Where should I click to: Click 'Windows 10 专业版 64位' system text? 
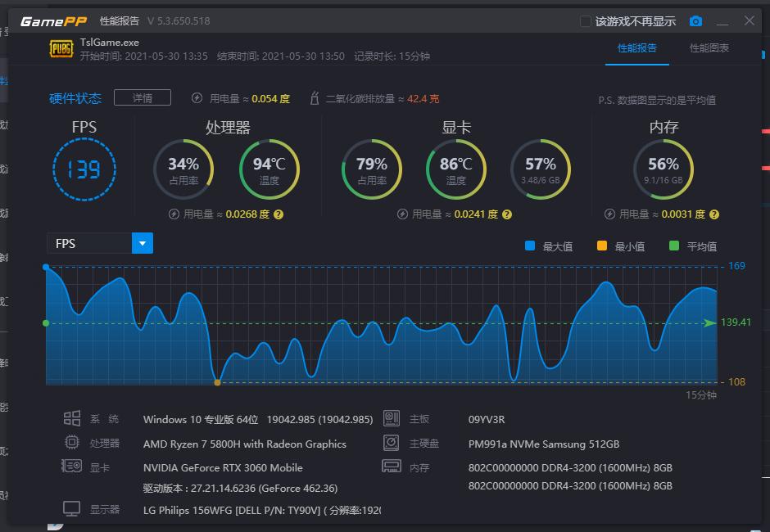click(x=201, y=420)
